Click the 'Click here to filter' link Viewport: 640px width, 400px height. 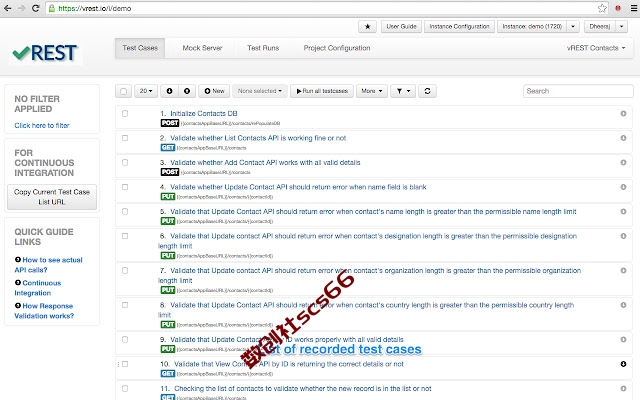(x=42, y=125)
